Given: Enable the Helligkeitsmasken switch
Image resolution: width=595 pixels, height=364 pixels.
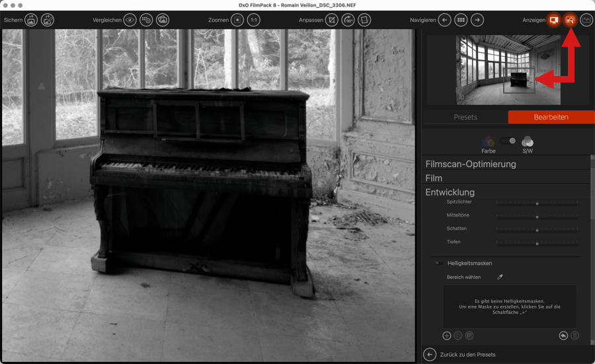Looking at the screenshot, I should (x=439, y=263).
